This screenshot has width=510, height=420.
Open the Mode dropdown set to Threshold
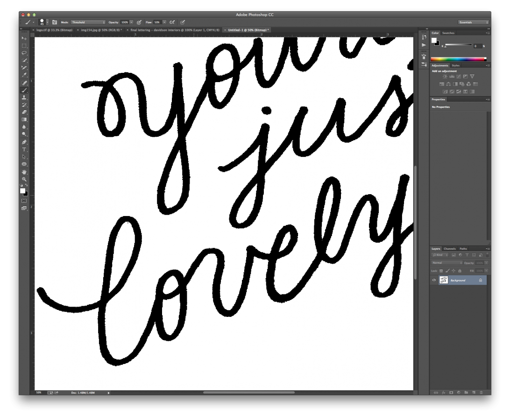(88, 22)
